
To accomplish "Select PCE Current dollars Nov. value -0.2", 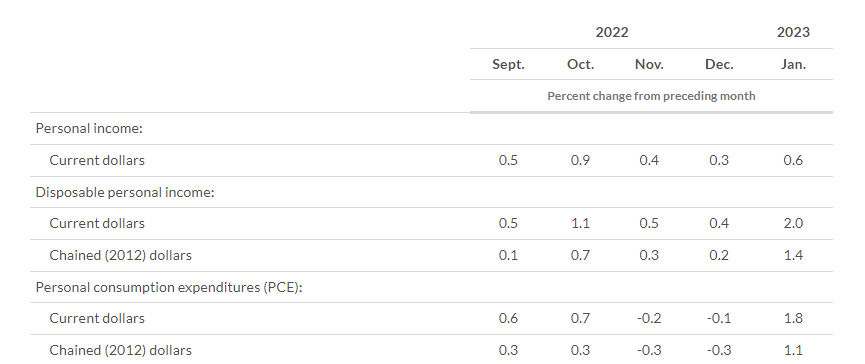I will [x=649, y=318].
